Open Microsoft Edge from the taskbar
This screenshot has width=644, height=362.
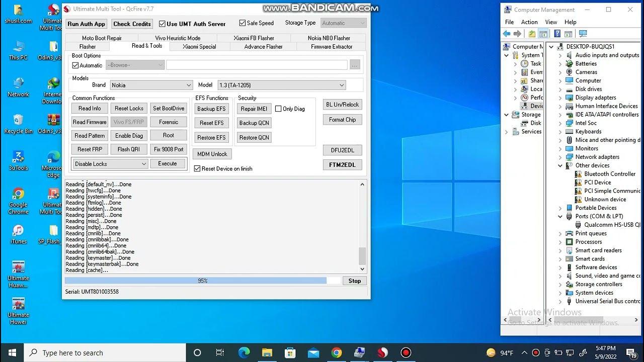(x=244, y=353)
